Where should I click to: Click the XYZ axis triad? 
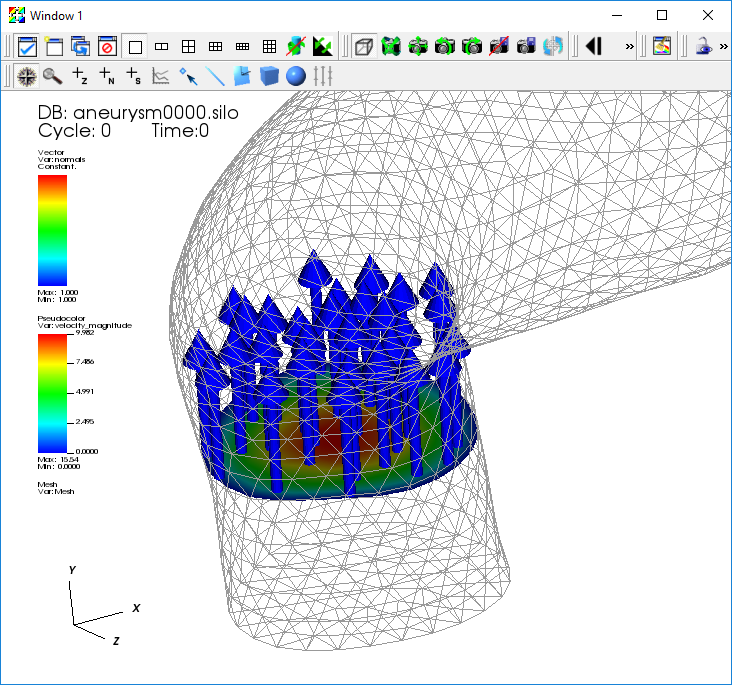pos(102,606)
